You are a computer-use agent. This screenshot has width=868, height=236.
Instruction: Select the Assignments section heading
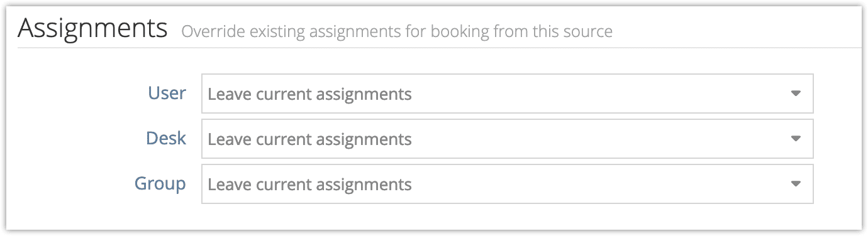click(x=92, y=29)
